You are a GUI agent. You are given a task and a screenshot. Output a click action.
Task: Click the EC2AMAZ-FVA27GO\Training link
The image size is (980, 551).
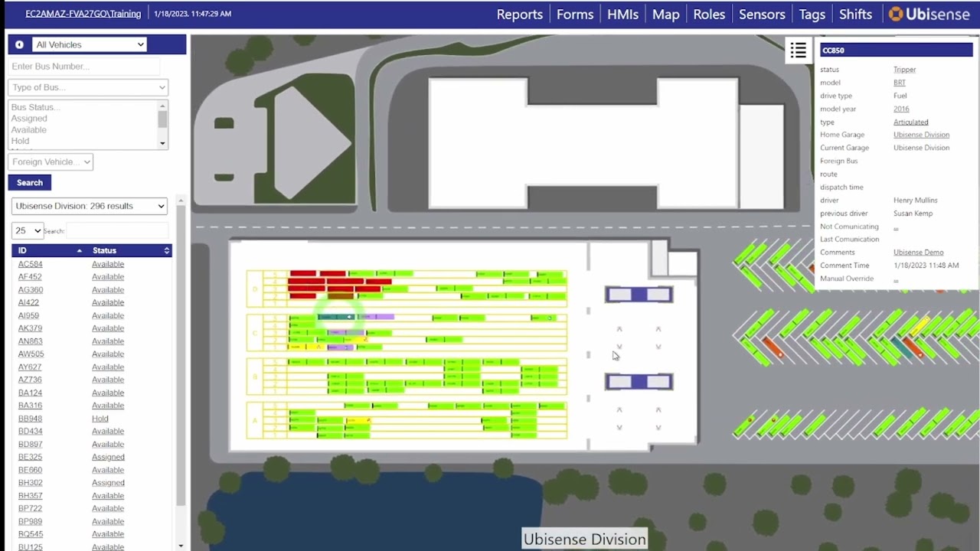point(83,14)
